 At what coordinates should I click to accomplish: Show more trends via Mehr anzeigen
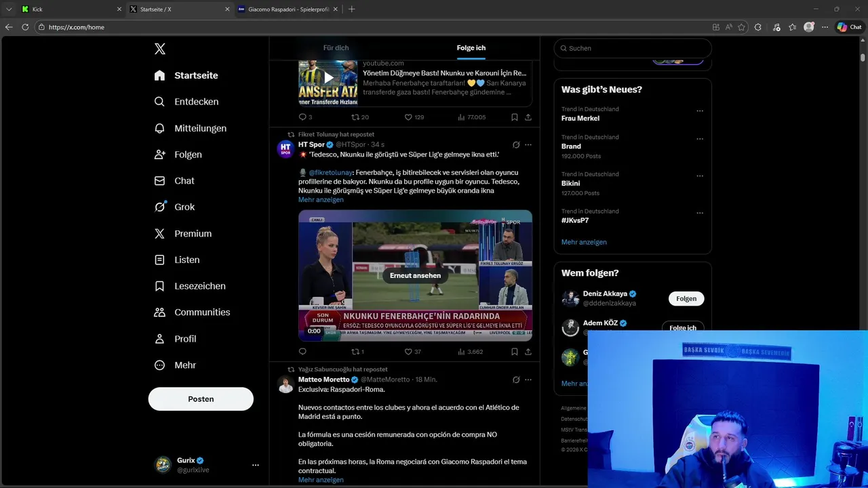point(584,242)
